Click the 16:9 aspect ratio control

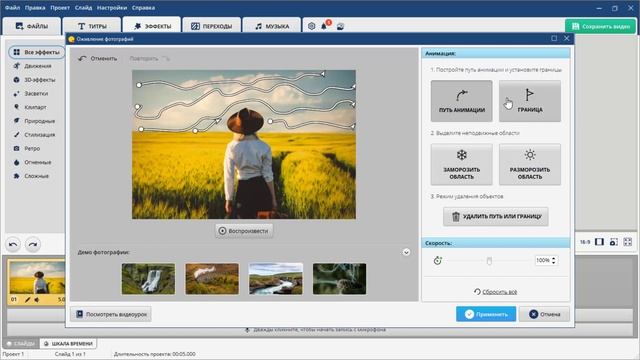point(585,242)
